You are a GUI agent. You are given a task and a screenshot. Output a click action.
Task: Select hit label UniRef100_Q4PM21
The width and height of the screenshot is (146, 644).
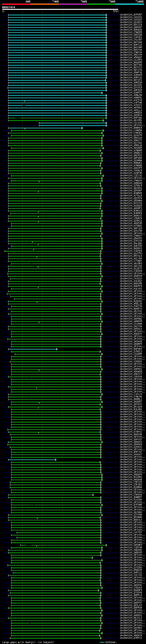click(x=131, y=369)
